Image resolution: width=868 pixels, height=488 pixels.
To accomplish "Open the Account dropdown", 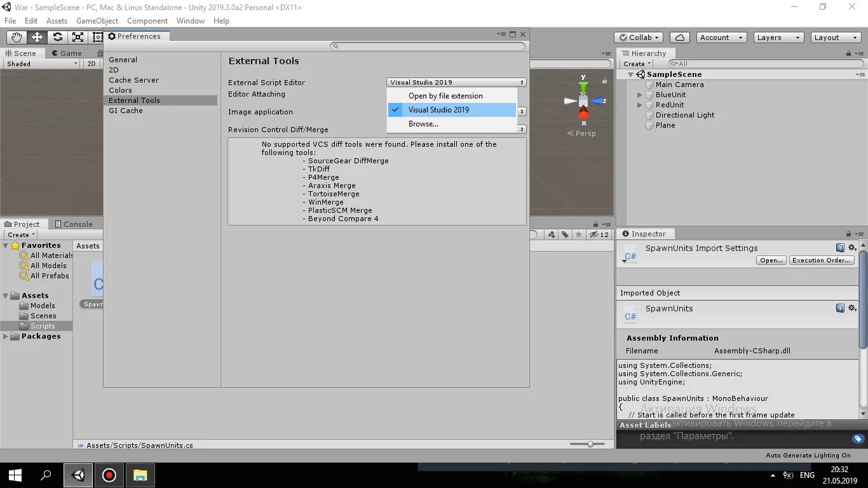I will pyautogui.click(x=721, y=37).
